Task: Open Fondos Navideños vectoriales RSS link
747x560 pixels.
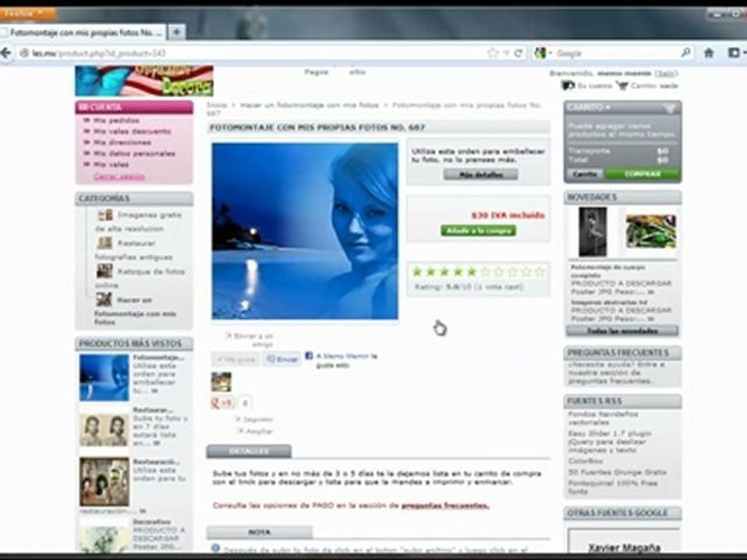Action: 603,418
